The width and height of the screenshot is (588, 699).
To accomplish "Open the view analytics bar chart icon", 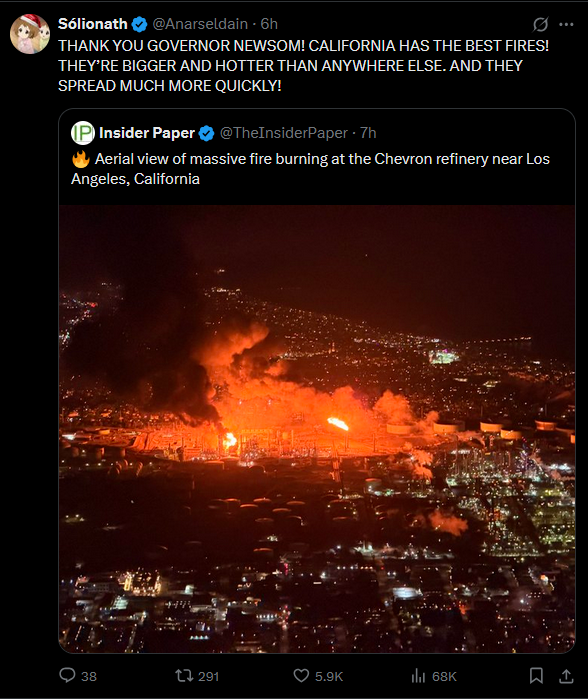I will [418, 676].
